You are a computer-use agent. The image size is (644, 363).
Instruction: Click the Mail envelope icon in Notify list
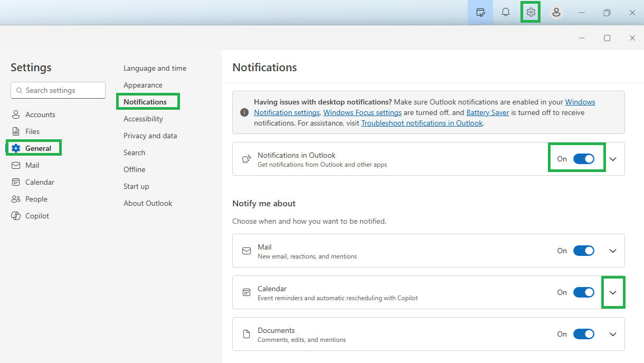coord(247,251)
